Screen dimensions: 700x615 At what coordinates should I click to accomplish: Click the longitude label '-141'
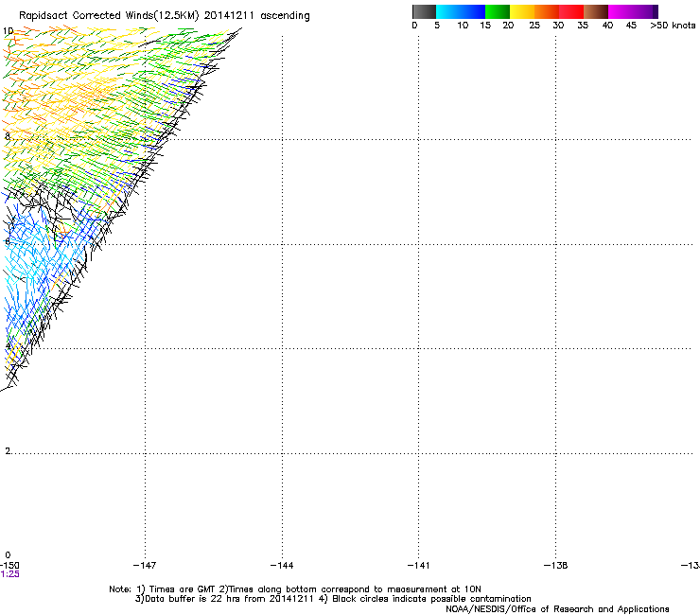418,566
